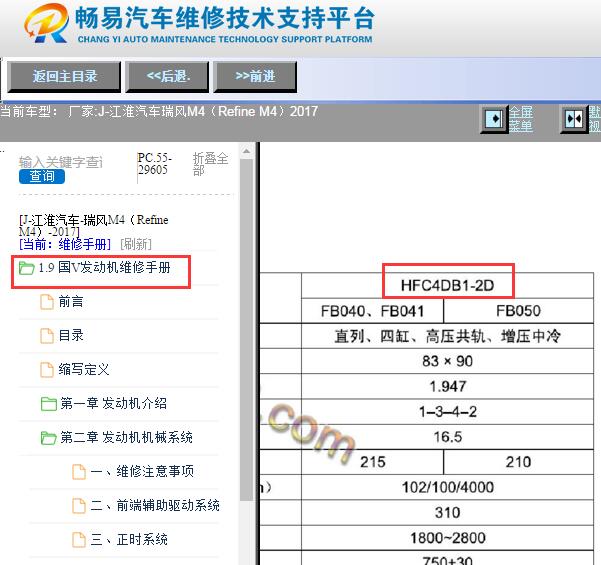
Task: Click the 目录 page icon
Action: [47, 336]
